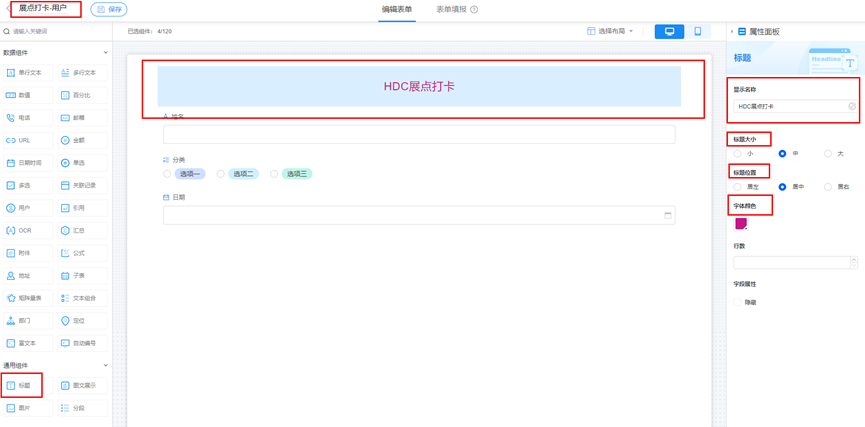The height and width of the screenshot is (427, 865).
Task: Add the 多选 multi-choice component
Action: 28,185
